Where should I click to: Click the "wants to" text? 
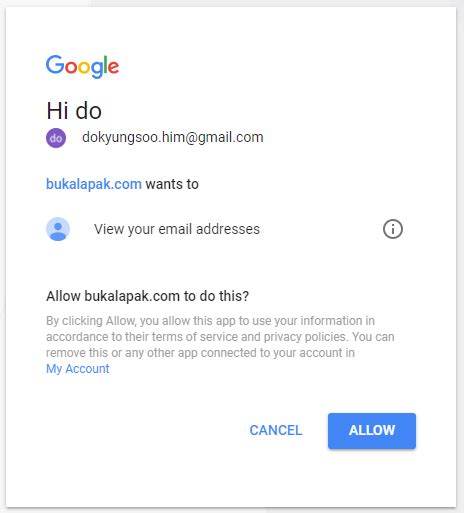click(x=172, y=184)
